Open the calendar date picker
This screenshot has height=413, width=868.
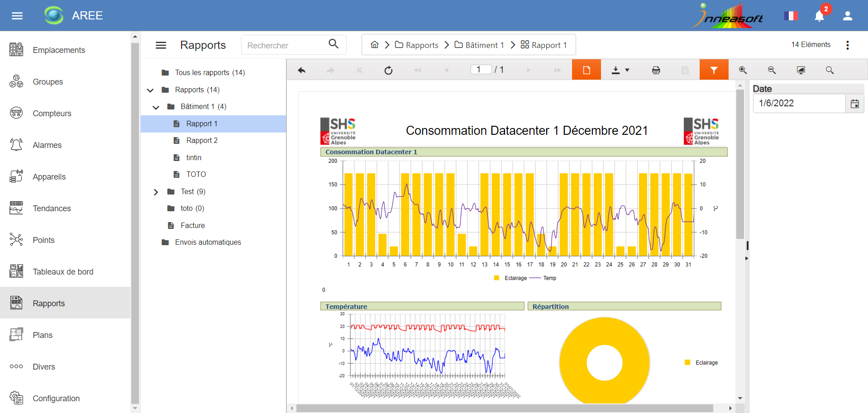coord(854,104)
